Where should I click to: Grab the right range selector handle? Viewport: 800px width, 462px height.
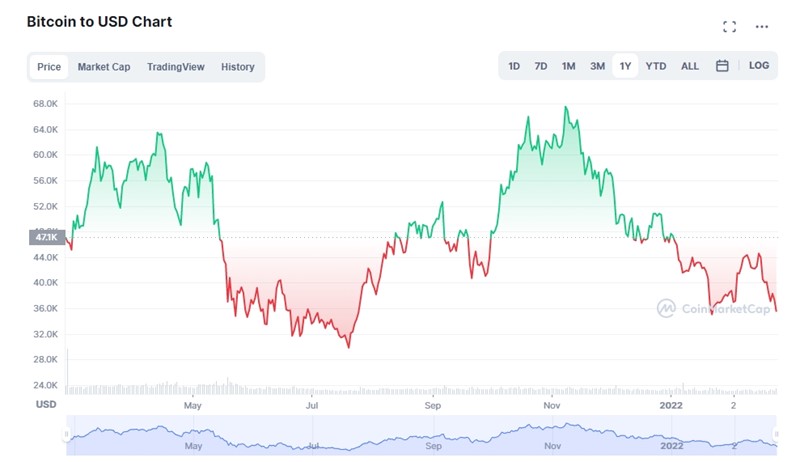(776, 434)
